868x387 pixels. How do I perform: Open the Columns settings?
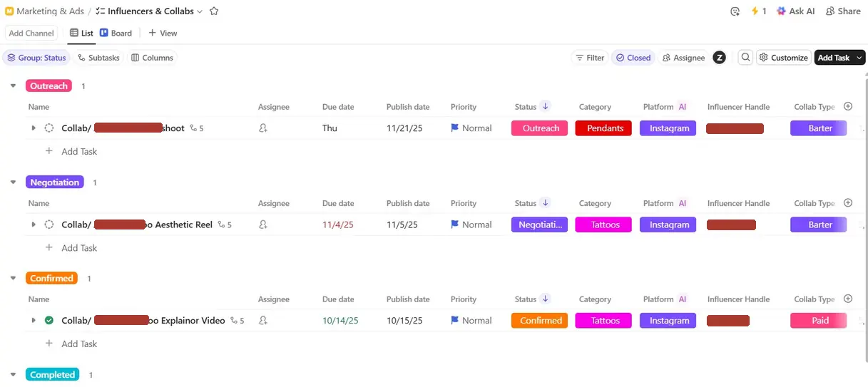coord(153,58)
